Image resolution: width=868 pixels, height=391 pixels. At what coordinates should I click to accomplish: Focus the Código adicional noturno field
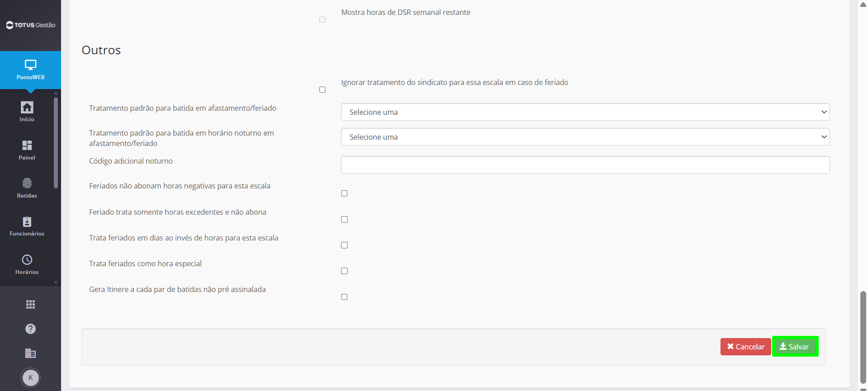[585, 165]
